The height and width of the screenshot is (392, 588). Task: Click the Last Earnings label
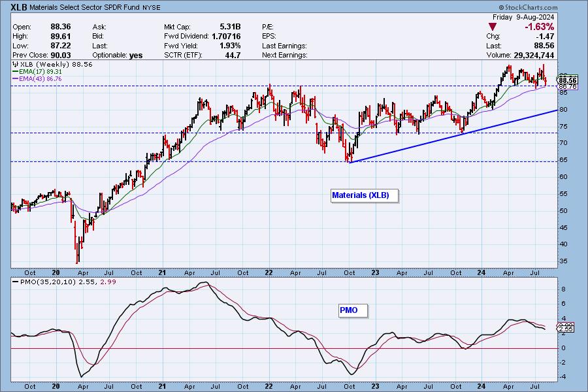pyautogui.click(x=284, y=46)
